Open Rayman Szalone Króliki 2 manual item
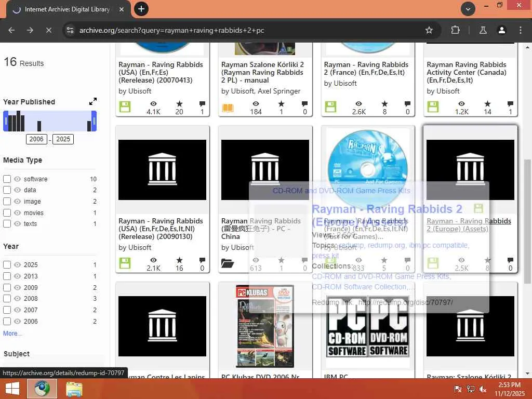This screenshot has width=532, height=399. point(262,72)
